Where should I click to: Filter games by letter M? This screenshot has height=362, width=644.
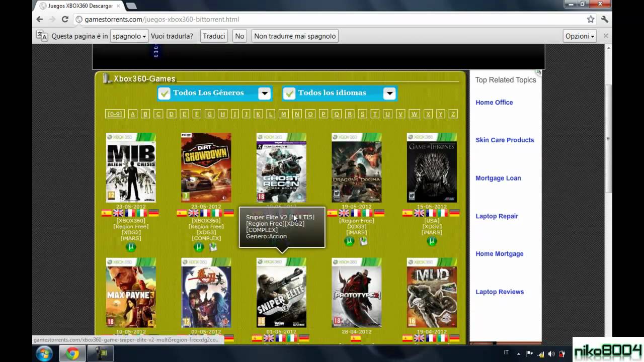point(284,114)
